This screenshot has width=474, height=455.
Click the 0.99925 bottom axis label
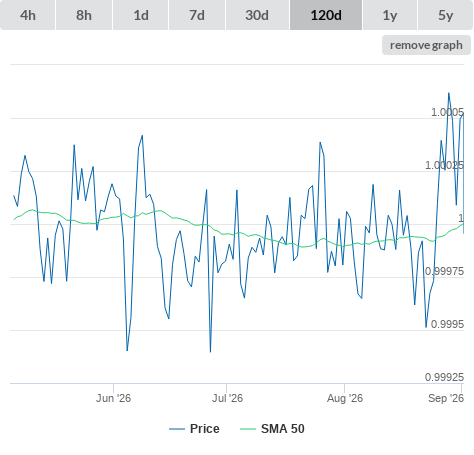(444, 377)
